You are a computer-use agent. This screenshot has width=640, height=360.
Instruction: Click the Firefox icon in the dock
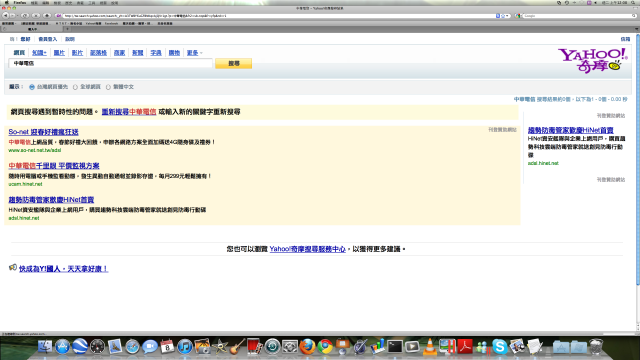[x=307, y=347]
